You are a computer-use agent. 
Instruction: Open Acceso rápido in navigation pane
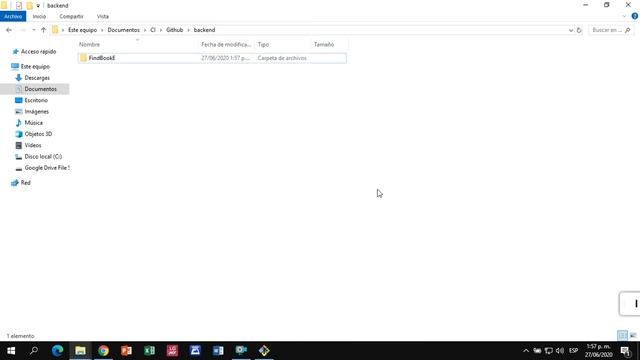pos(38,51)
